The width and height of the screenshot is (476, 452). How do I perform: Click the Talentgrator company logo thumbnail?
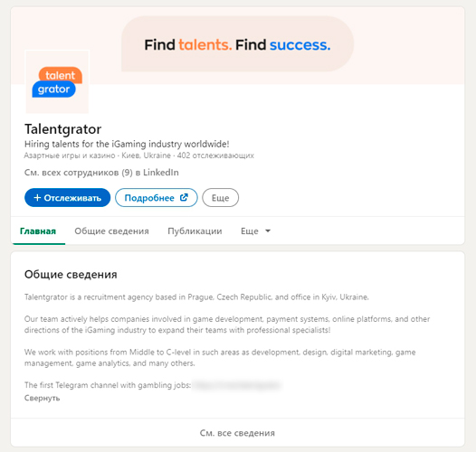coord(57,81)
